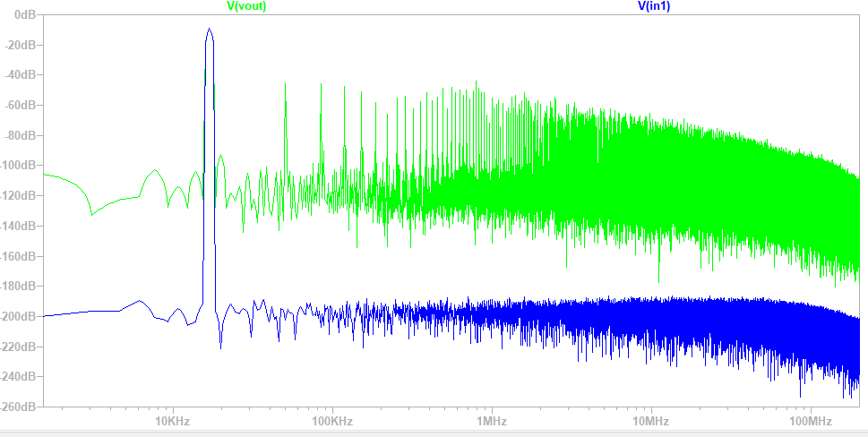Select the -200dB axis label

tap(19, 316)
